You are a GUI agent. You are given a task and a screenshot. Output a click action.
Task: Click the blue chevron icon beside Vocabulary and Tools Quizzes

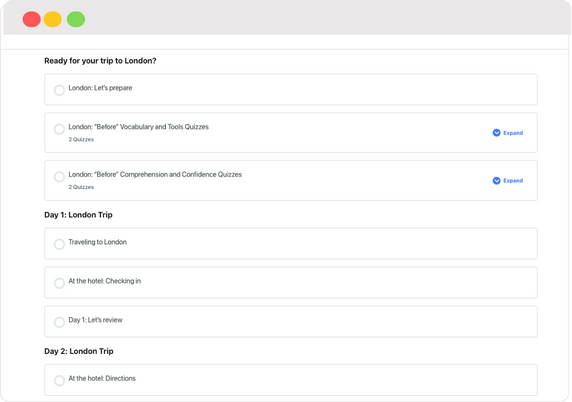coord(496,133)
